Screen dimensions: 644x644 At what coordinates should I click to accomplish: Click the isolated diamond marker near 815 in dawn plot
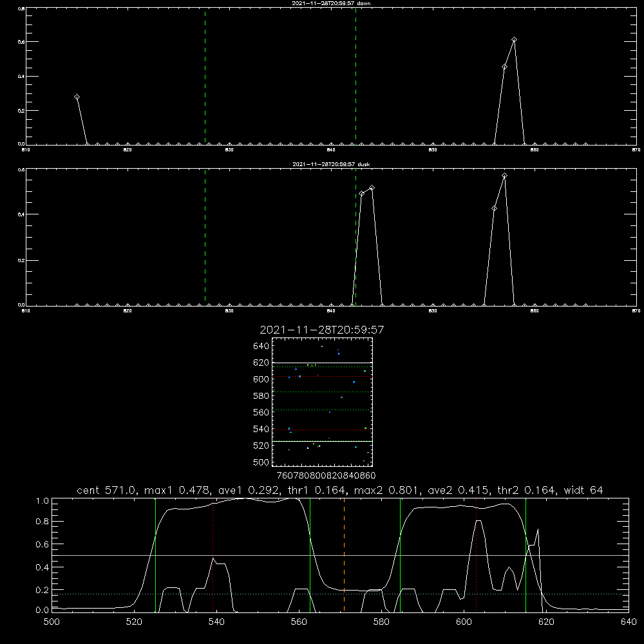[x=77, y=97]
